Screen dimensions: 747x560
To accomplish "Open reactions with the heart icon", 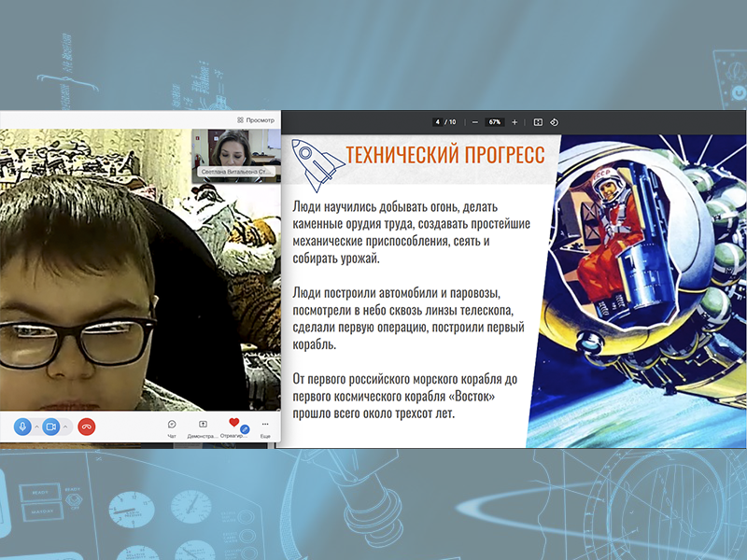I will [234, 427].
